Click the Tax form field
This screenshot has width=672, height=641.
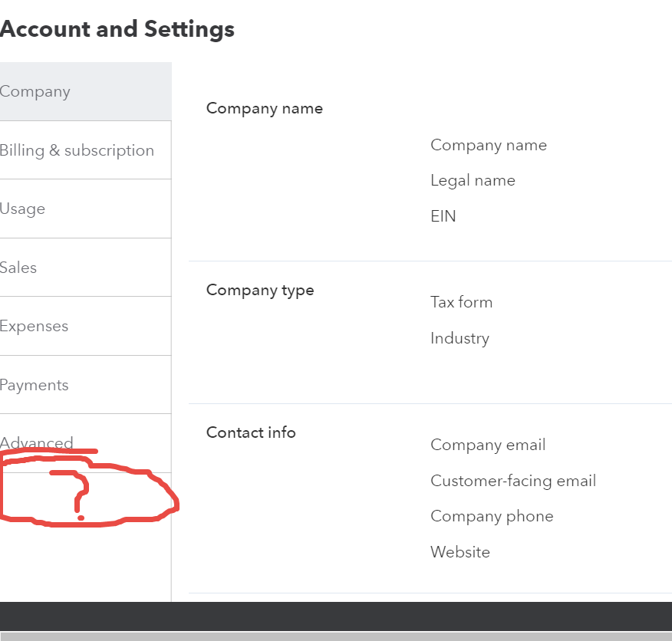tap(461, 302)
